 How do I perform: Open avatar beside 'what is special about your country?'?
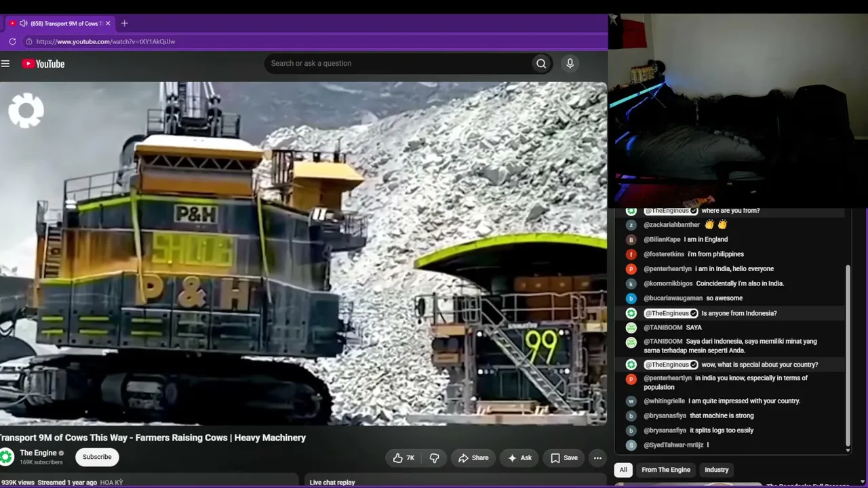pos(631,365)
